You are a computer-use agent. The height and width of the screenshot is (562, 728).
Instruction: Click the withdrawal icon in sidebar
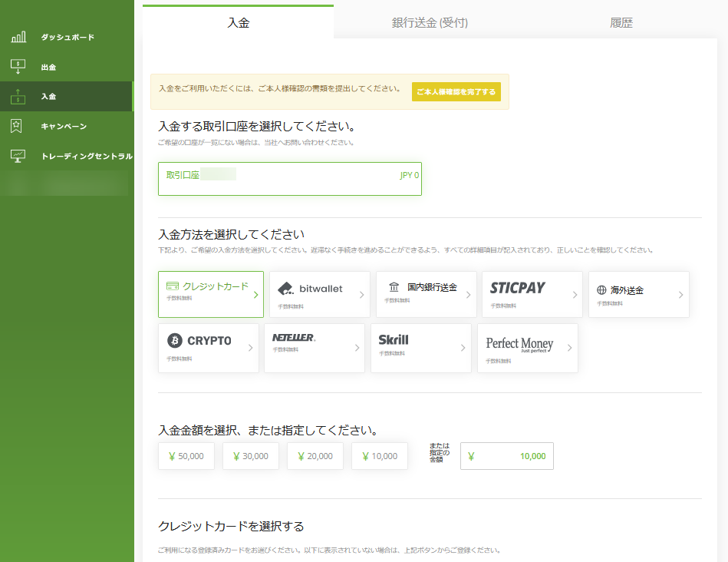[x=18, y=67]
